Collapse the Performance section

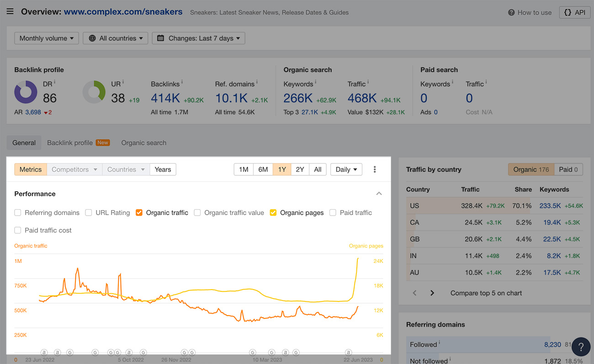[x=379, y=194]
